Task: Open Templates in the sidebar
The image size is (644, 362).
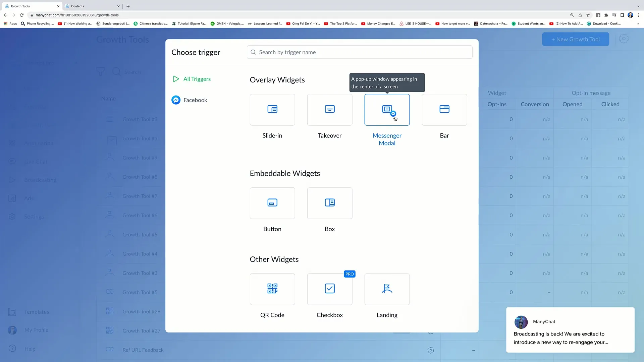Action: pos(29,312)
